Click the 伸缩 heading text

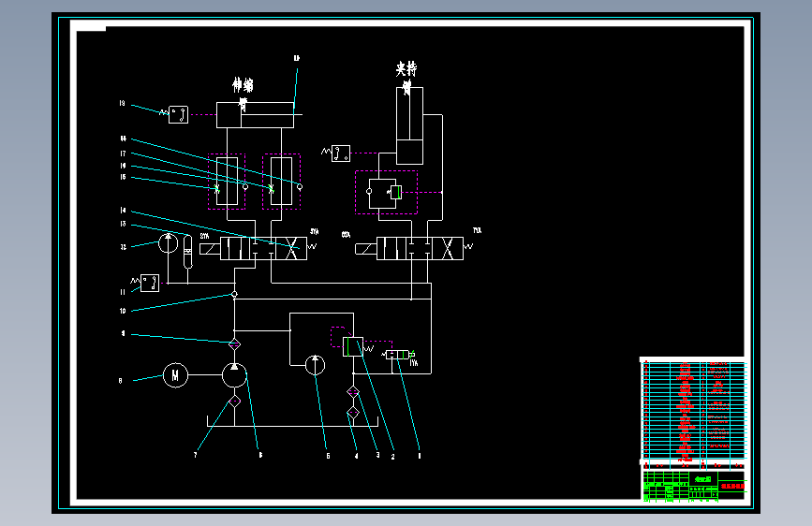243,84
